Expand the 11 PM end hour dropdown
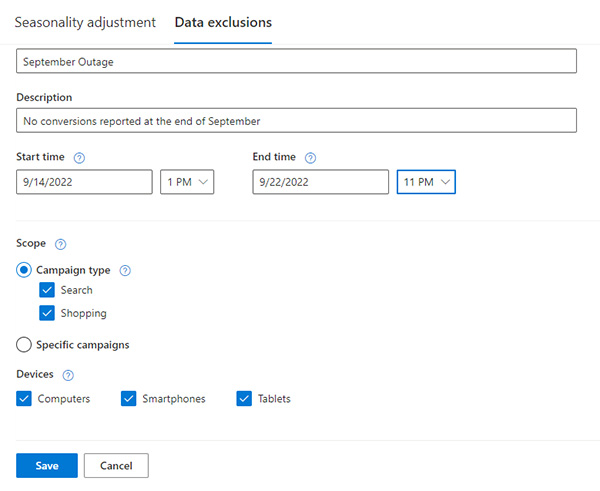The image size is (600, 491). click(x=426, y=182)
